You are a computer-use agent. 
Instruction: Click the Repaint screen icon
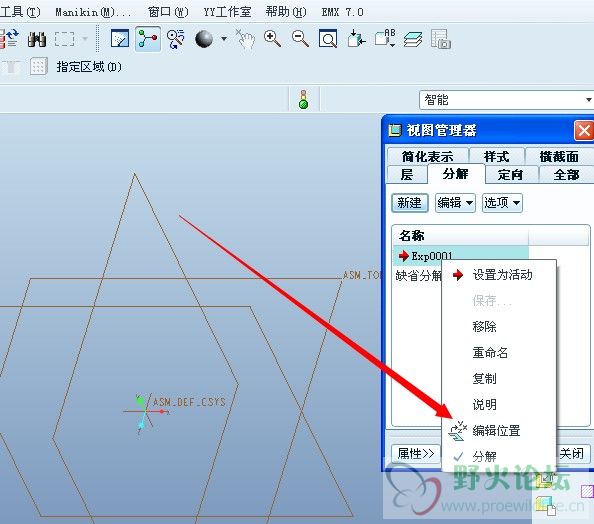pos(120,39)
